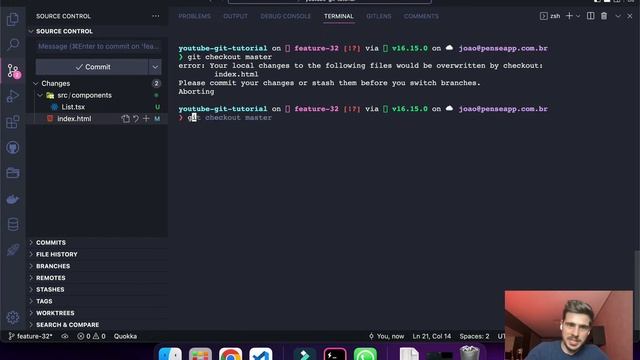Switch to the Debug Console tab

[x=285, y=16]
